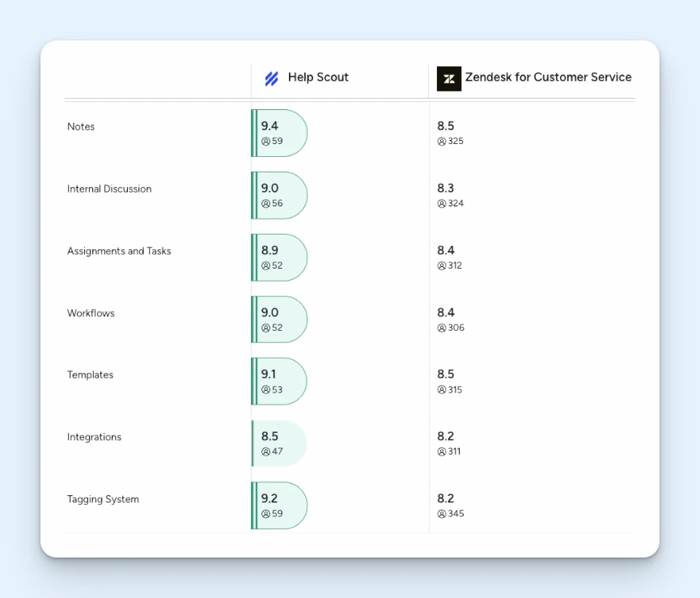Image resolution: width=700 pixels, height=598 pixels.
Task: Click the reviewer icon beside count 311
Action: click(442, 452)
